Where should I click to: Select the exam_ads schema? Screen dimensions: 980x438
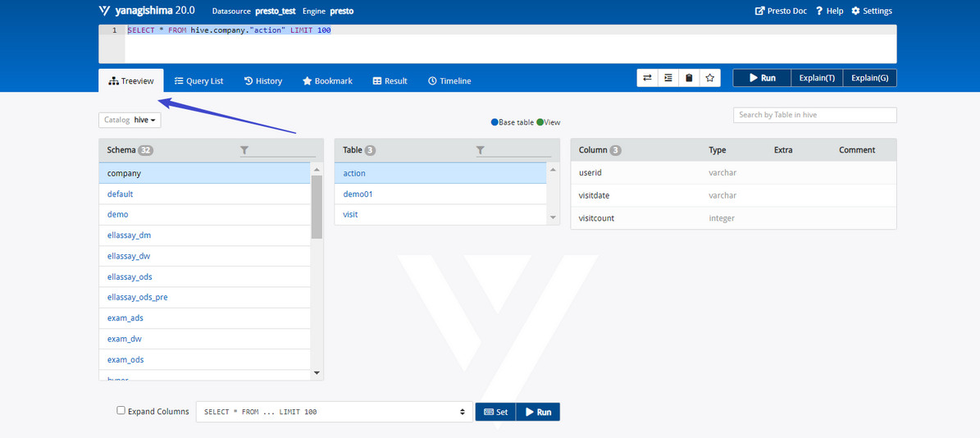[x=204, y=318]
